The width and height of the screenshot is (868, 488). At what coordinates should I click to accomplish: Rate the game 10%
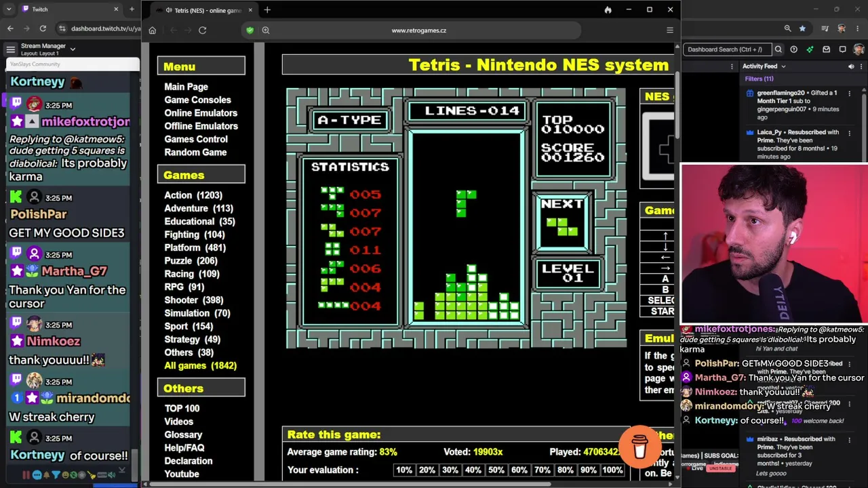(404, 470)
